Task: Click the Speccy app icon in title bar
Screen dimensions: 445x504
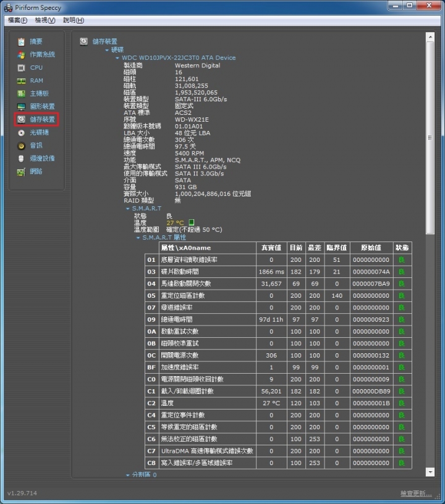Action: (x=9, y=7)
